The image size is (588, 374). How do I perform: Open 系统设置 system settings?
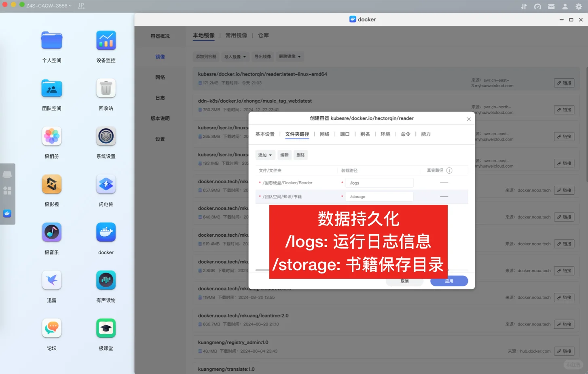(106, 137)
